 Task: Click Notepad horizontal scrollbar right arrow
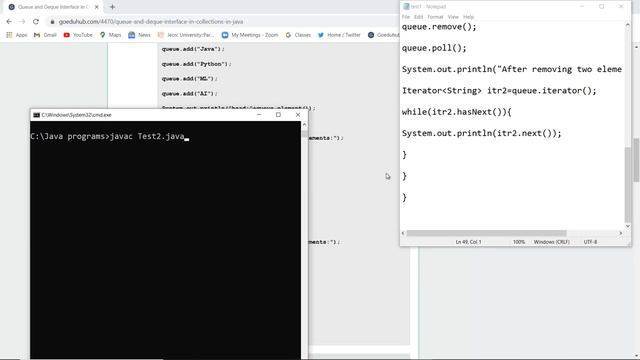(621, 233)
